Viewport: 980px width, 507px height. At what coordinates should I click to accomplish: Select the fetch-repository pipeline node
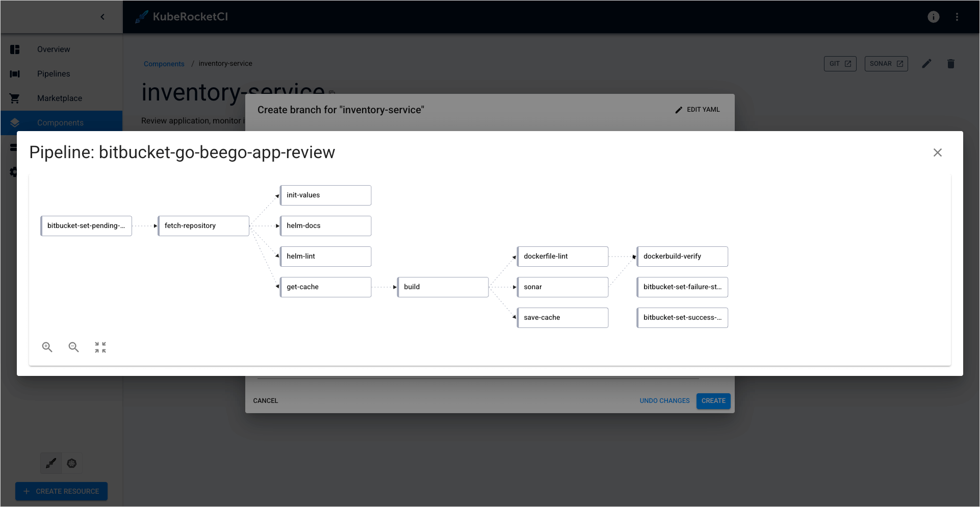point(203,226)
